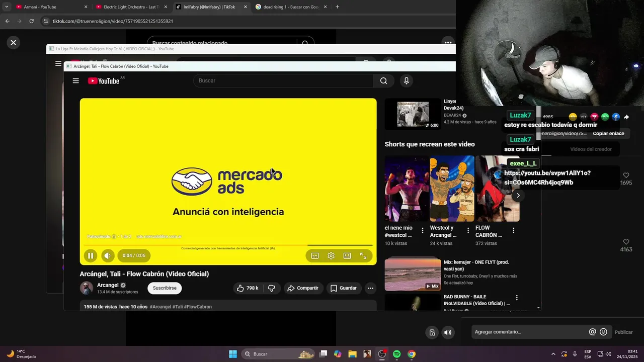Image resolution: width=644 pixels, height=362 pixels.
Task: Reload the TikTok page
Action: pyautogui.click(x=31, y=21)
